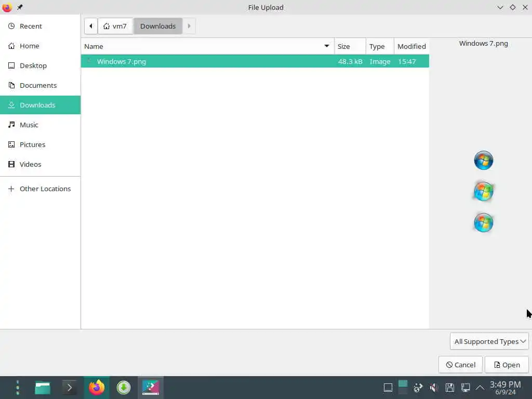
Task: Click the volume icon in system tray
Action: coord(434,388)
